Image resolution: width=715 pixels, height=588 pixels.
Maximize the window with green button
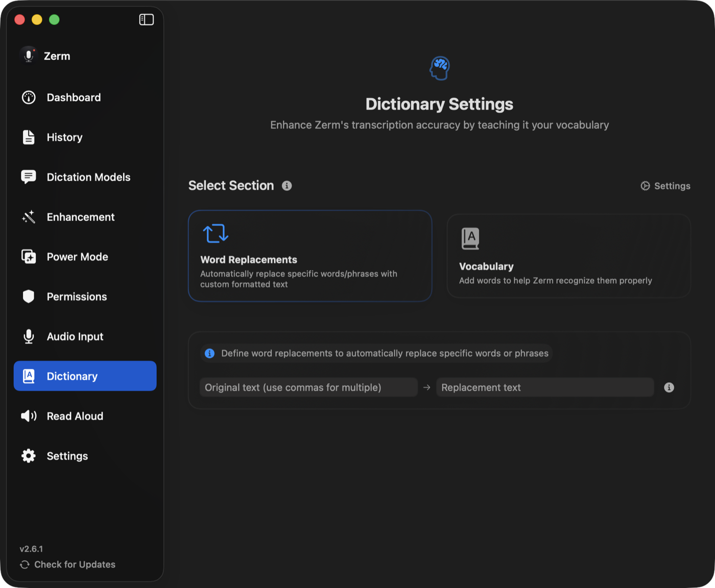point(54,19)
